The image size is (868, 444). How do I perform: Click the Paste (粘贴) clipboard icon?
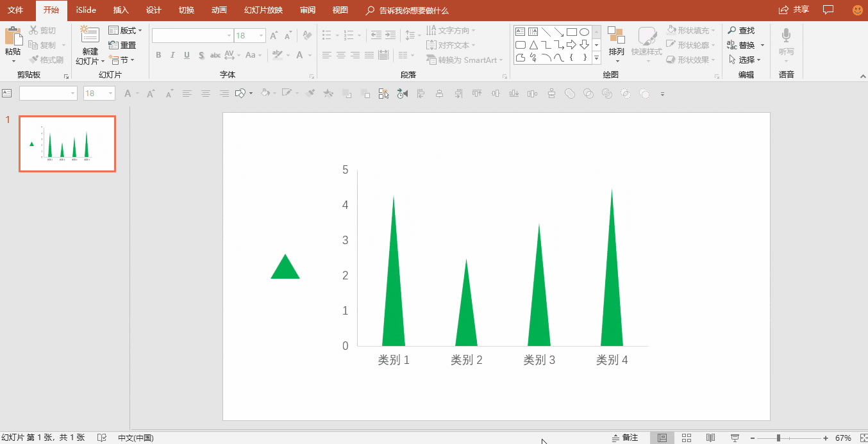pyautogui.click(x=13, y=36)
